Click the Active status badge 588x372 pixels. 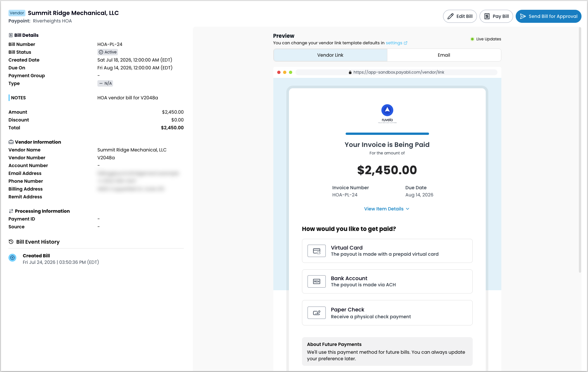108,52
